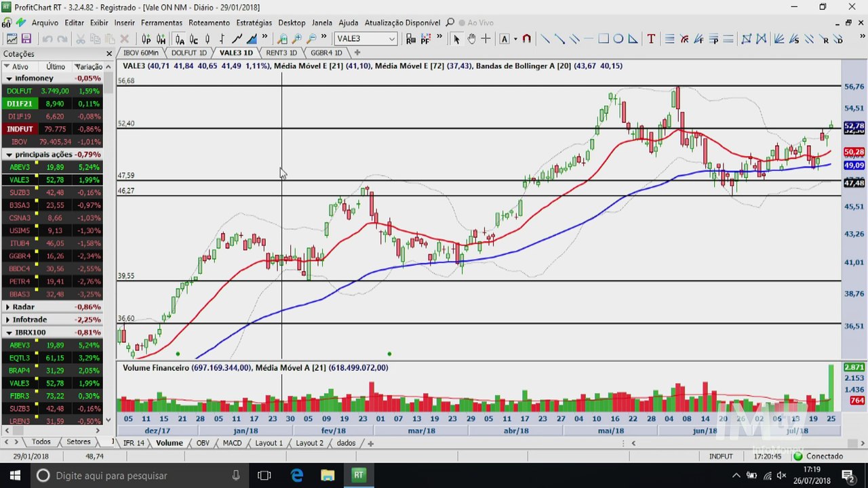Switch to the GGBR4 1D chart tab
The width and height of the screenshot is (868, 488).
point(326,52)
